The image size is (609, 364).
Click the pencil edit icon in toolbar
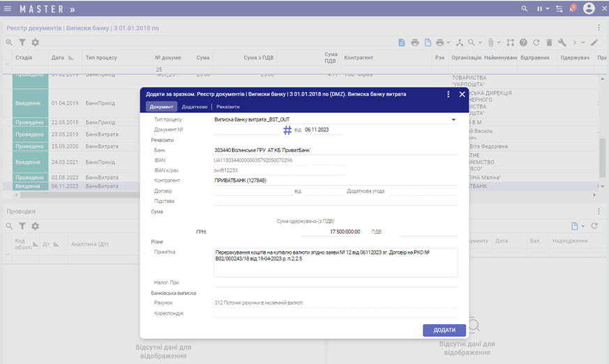point(594,43)
